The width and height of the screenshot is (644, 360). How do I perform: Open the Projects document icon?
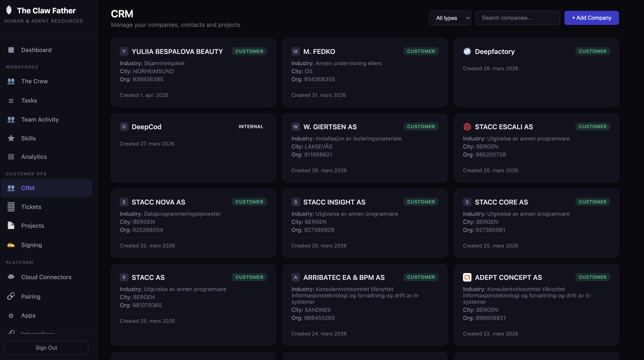(11, 226)
